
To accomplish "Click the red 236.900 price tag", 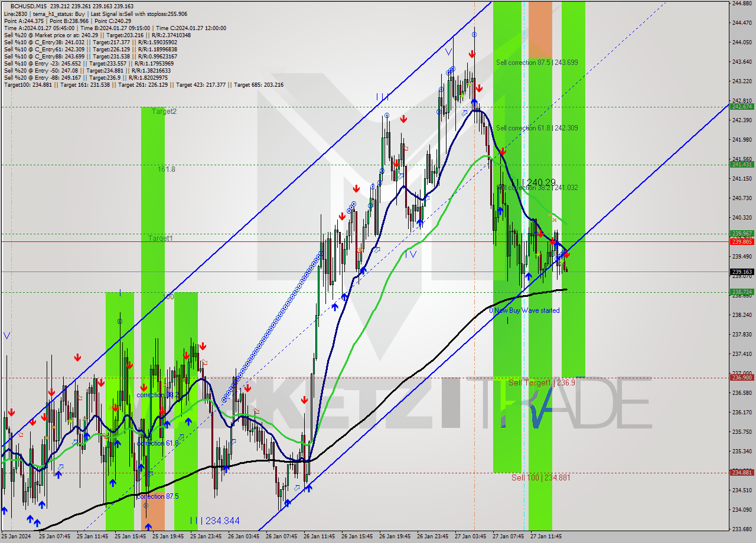I will click(x=742, y=377).
